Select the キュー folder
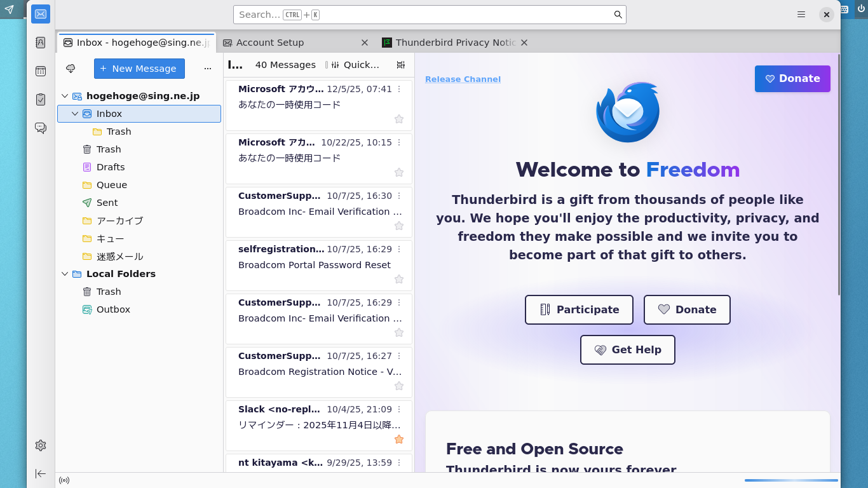Viewport: 868px width, 488px height. coord(139,238)
